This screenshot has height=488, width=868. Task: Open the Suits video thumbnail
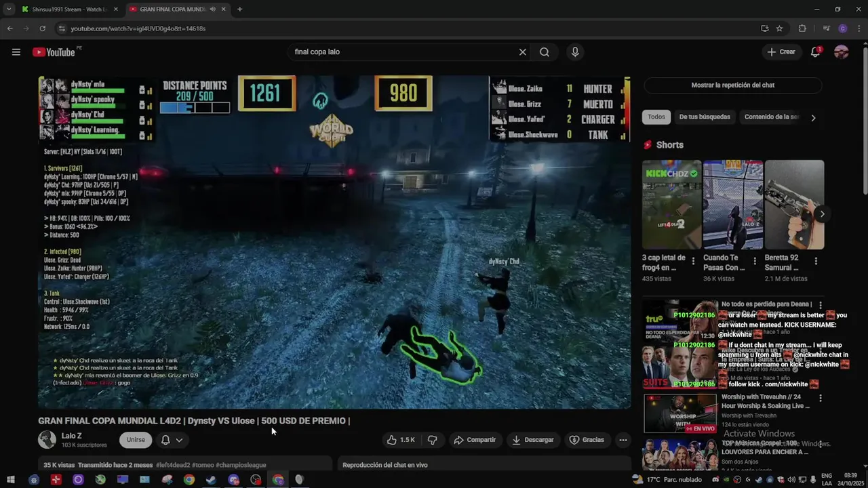[x=680, y=367]
